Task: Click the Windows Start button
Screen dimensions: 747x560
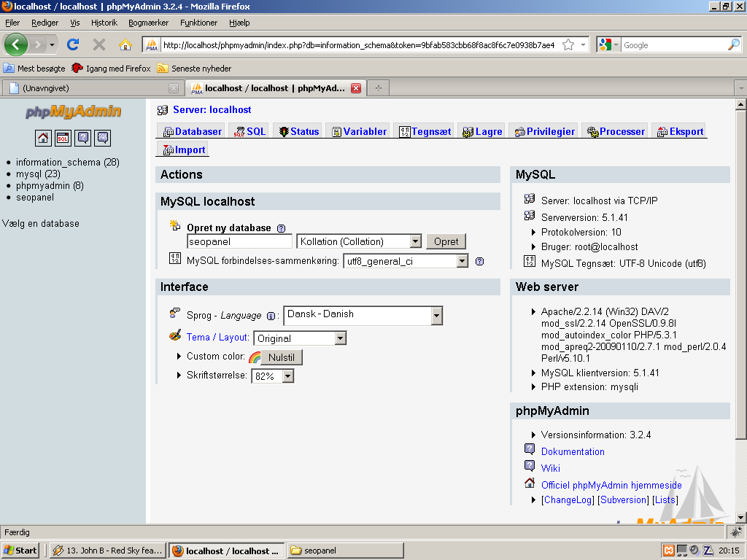Action: [x=20, y=551]
